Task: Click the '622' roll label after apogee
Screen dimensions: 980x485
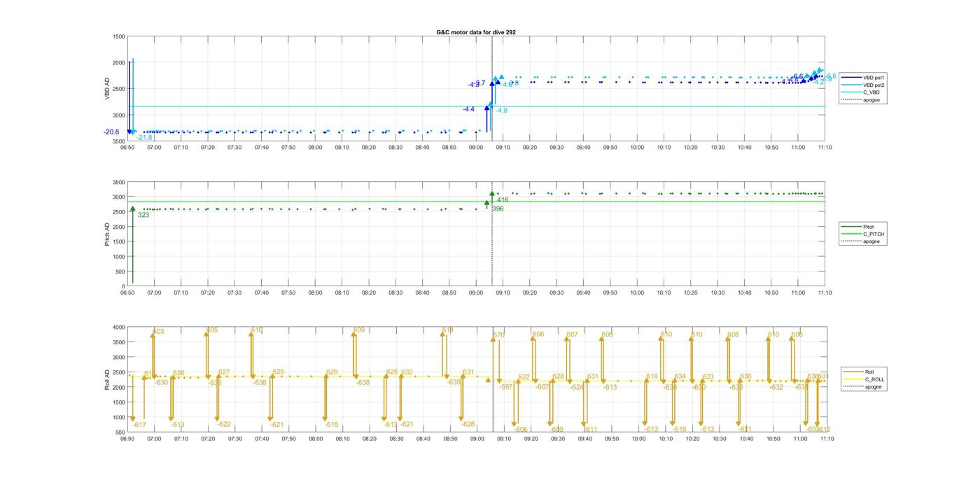Action: click(524, 377)
